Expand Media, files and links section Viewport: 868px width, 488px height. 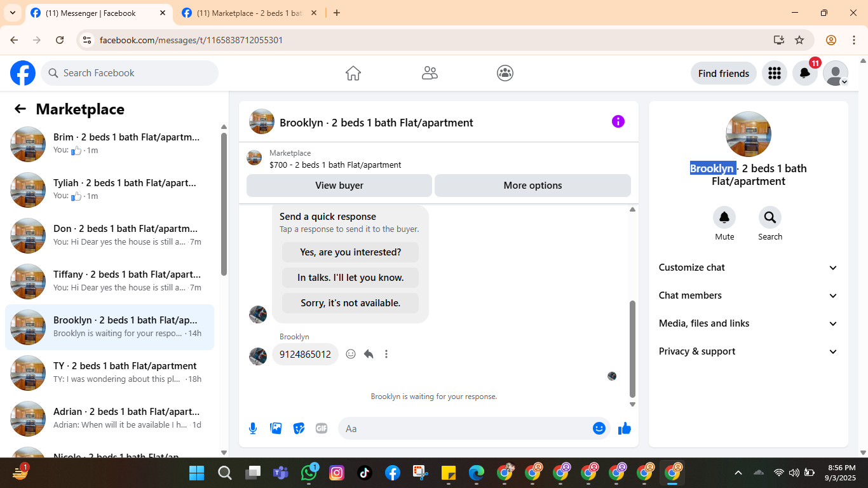tap(749, 323)
